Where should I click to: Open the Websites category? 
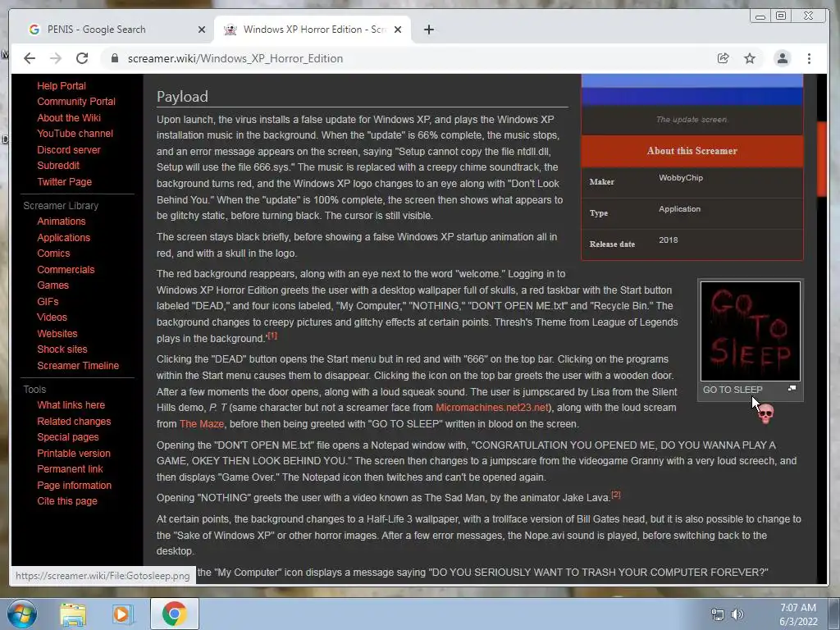[x=57, y=333]
